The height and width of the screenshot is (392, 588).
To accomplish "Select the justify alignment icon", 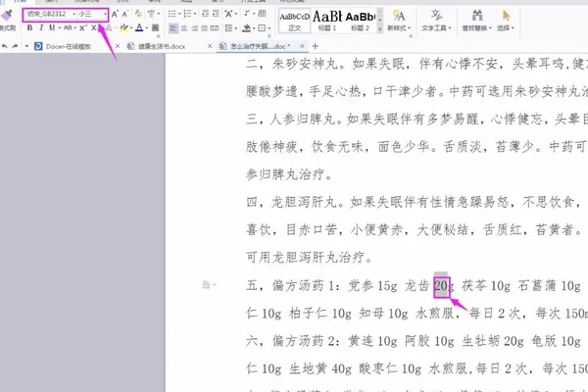I will (205, 28).
